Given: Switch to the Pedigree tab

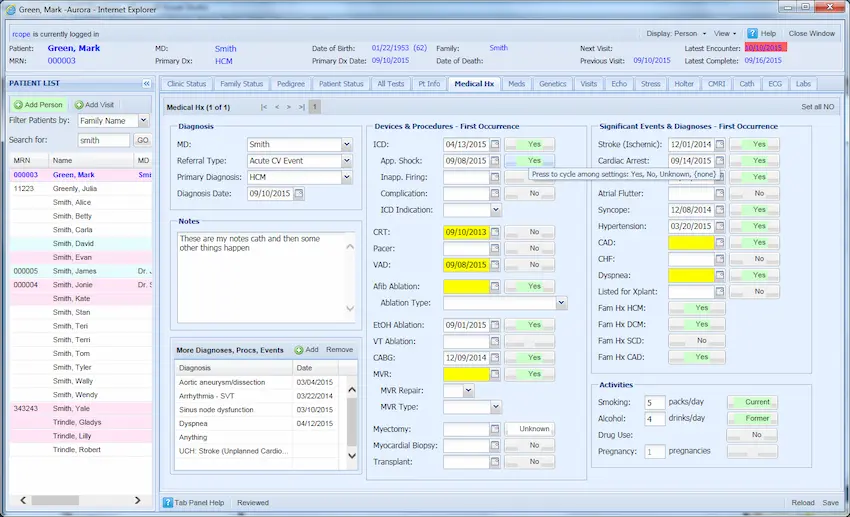Looking at the screenshot, I should pos(291,84).
